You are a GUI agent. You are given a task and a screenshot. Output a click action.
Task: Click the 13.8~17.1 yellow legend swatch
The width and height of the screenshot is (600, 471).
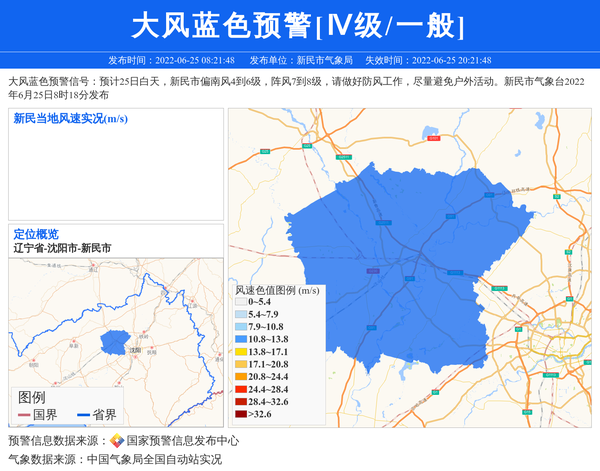tap(240, 352)
